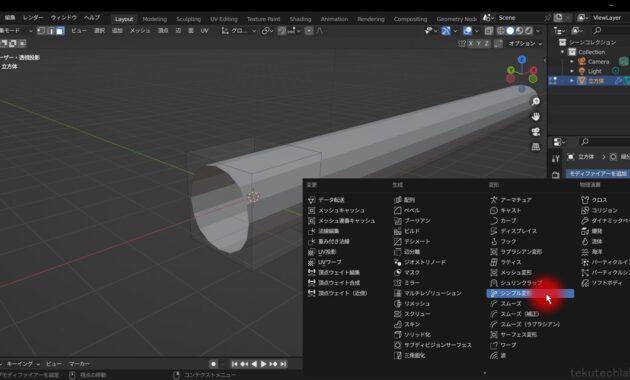This screenshot has height=380, width=630.
Task: Click the hand pan view icon
Action: [536, 117]
